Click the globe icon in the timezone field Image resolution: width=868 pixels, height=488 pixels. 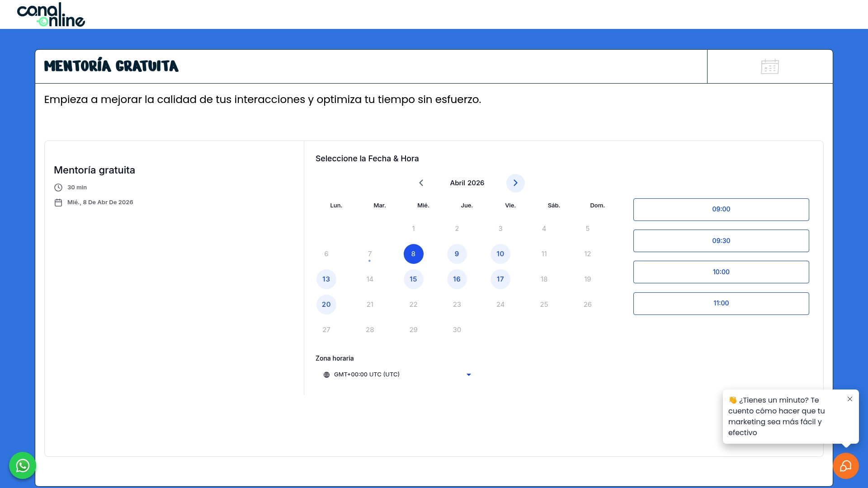[x=327, y=375]
